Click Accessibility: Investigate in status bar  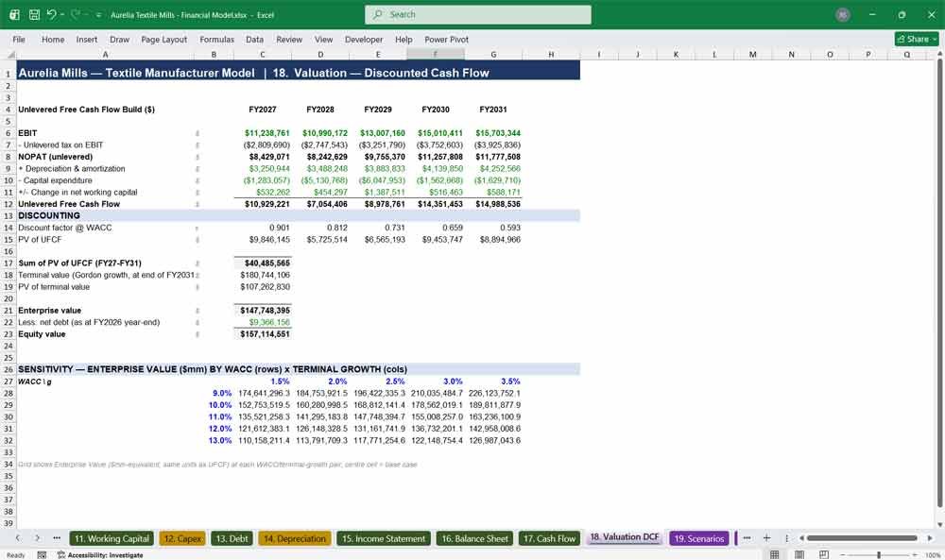pyautogui.click(x=100, y=554)
